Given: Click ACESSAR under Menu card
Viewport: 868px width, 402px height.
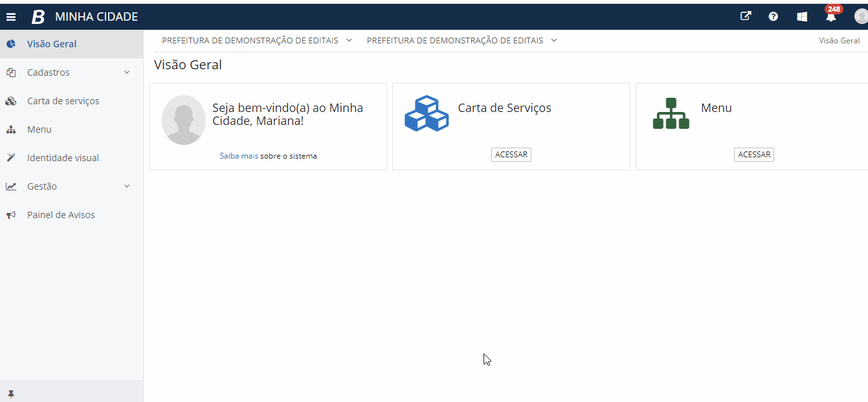Looking at the screenshot, I should pos(753,154).
